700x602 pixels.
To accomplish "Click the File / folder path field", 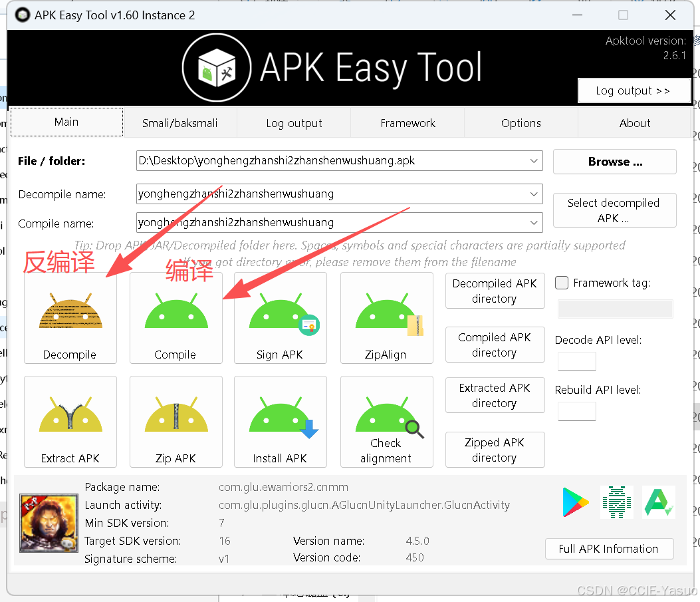I will tap(339, 161).
